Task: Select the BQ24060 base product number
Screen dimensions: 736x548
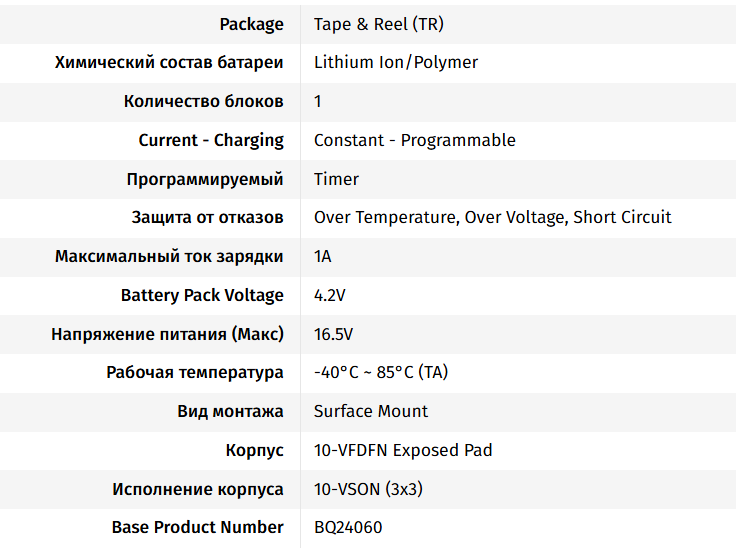Action: pyautogui.click(x=347, y=527)
